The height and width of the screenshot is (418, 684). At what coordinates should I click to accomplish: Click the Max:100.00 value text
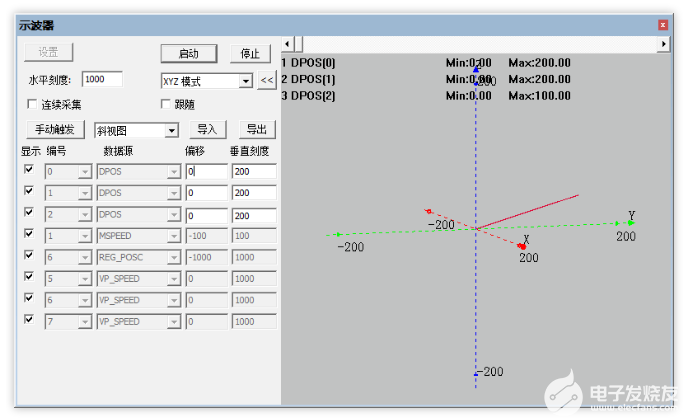tap(540, 96)
